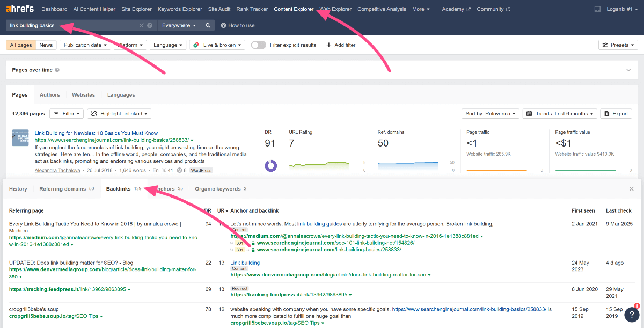Expand the result URL dropdown arrow
This screenshot has width=644, height=328.
(192, 140)
